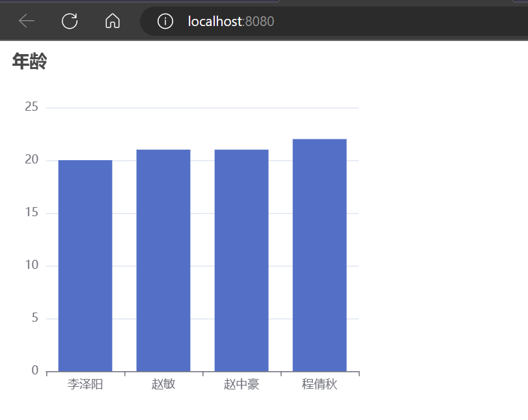Click the chart title 年龄
528x420 pixels.
[30, 62]
